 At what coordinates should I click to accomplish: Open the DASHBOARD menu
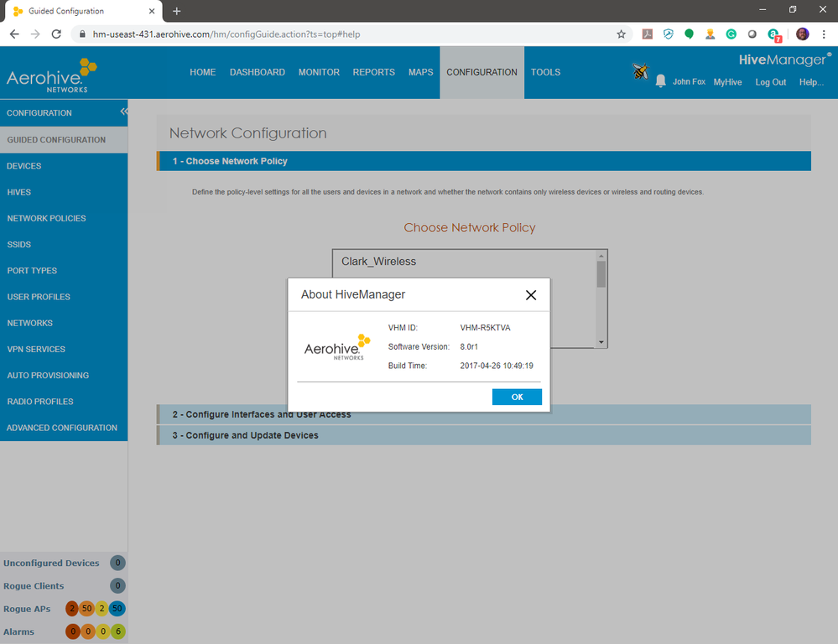tap(257, 72)
